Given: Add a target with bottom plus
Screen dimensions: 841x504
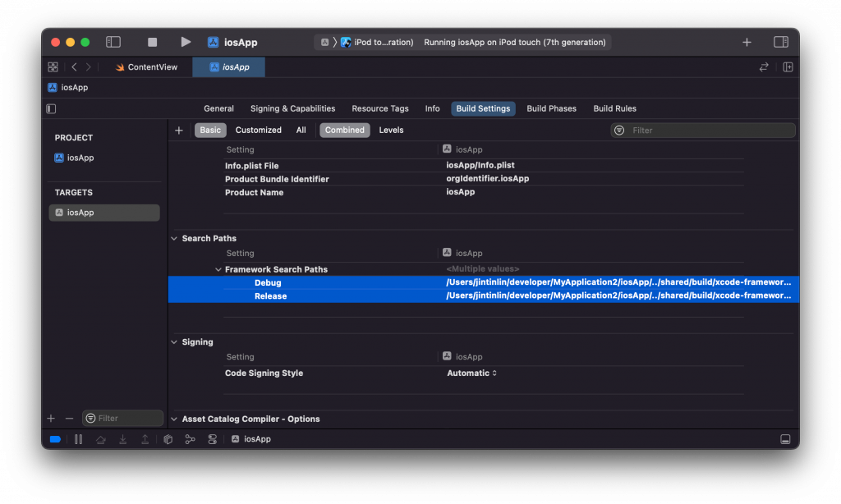Looking at the screenshot, I should pyautogui.click(x=51, y=418).
